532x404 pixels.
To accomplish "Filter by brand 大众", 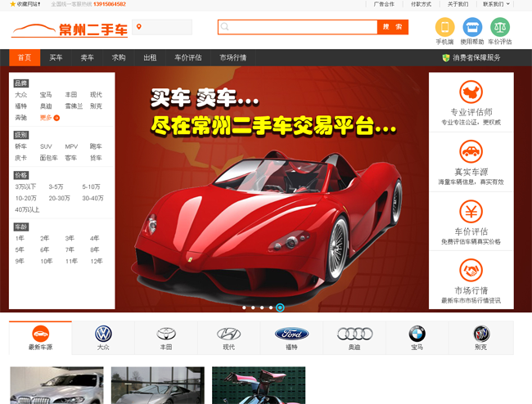I will [x=21, y=95].
